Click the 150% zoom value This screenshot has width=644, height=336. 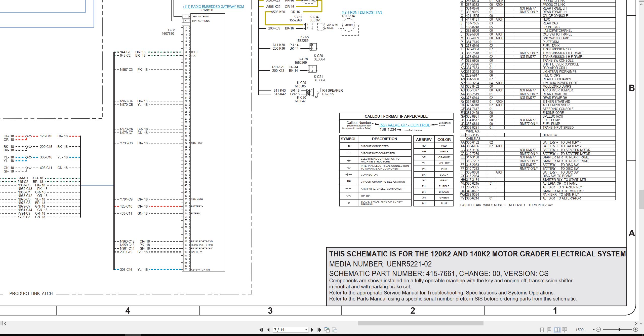tap(580, 330)
